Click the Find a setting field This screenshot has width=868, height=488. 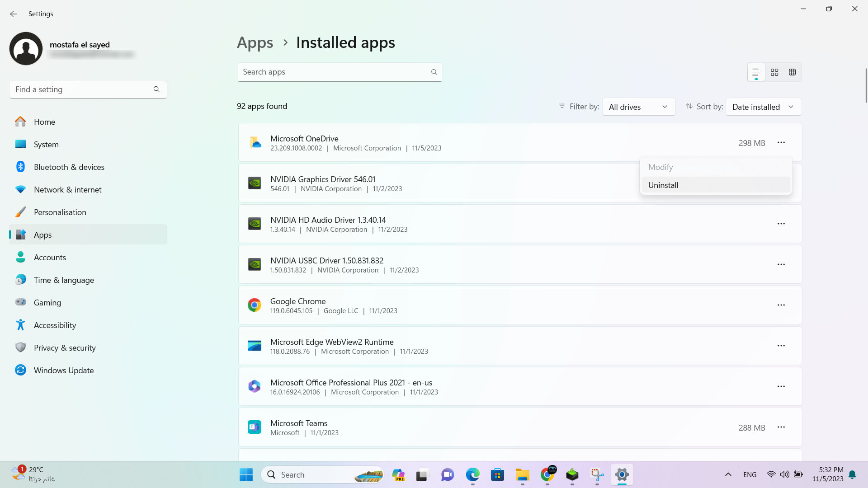(x=84, y=89)
